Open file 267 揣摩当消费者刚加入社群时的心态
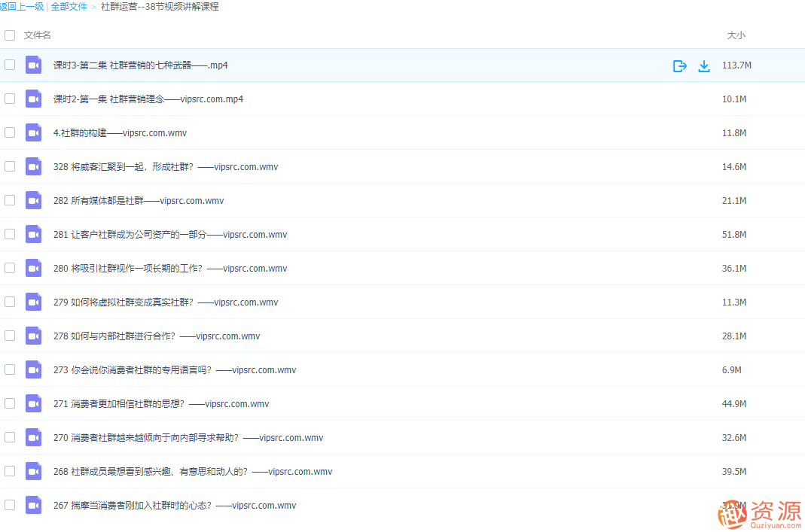Viewport: 805px width, 532px height. 175,506
